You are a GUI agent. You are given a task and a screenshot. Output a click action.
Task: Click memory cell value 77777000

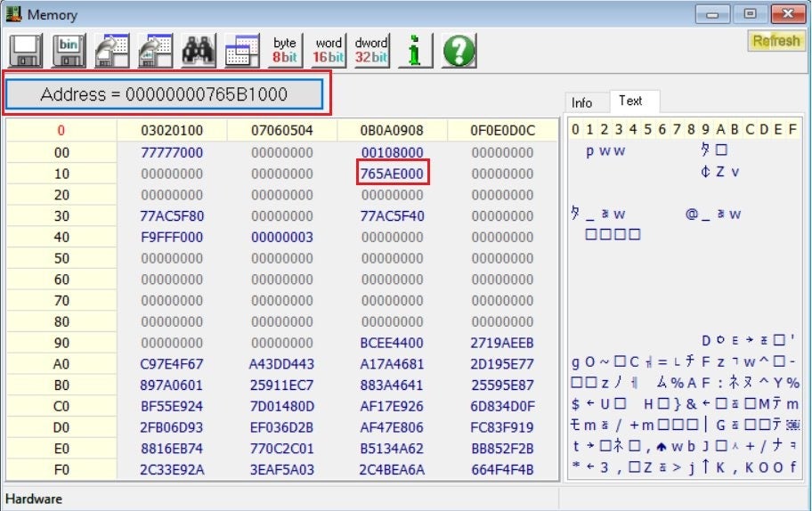click(x=172, y=152)
